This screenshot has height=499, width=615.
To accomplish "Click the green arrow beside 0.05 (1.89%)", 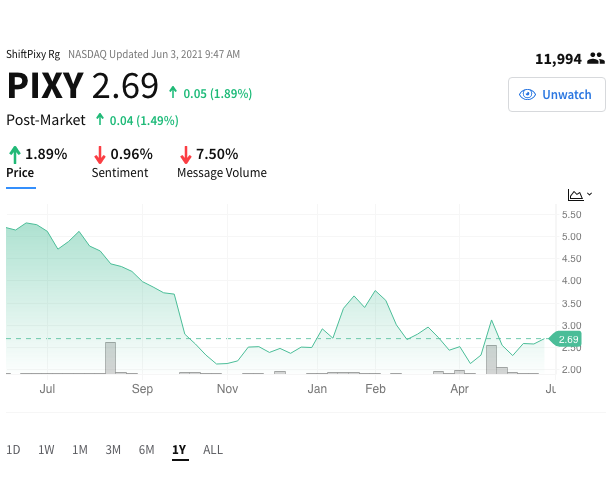I will coord(173,93).
